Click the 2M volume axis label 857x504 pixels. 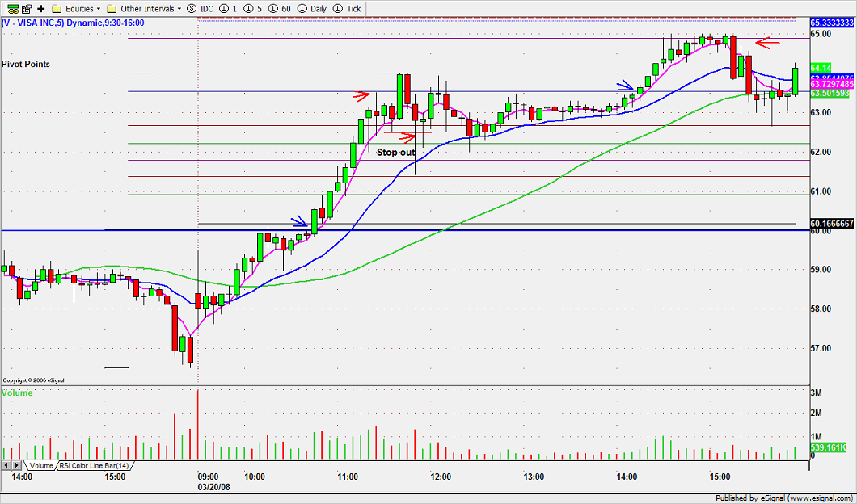817,414
